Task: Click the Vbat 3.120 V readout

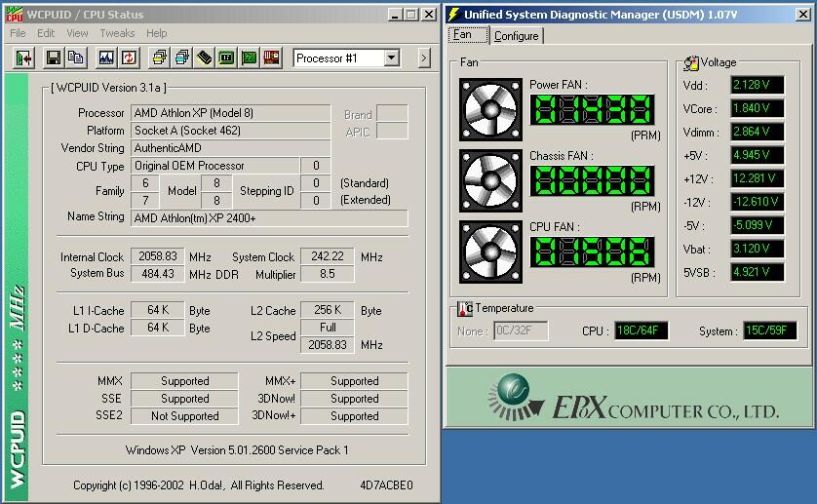Action: (x=758, y=249)
